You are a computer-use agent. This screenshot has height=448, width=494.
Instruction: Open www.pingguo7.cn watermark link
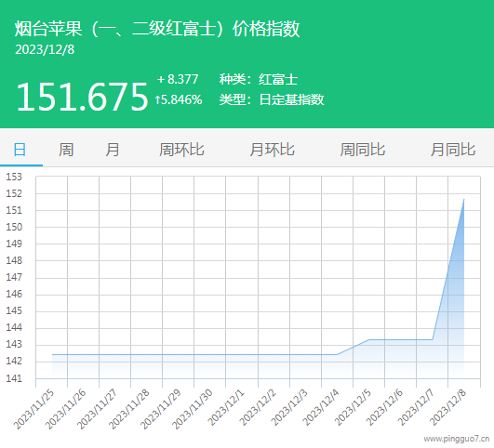[457, 439]
